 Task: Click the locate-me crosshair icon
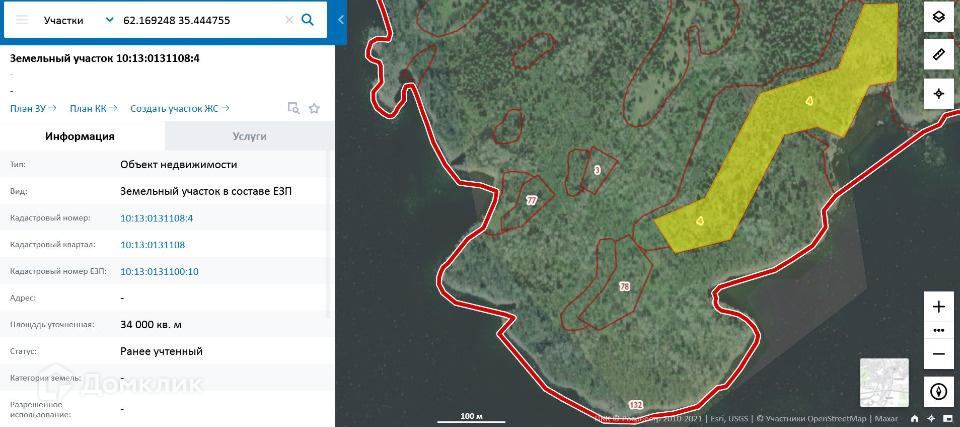pos(938,94)
